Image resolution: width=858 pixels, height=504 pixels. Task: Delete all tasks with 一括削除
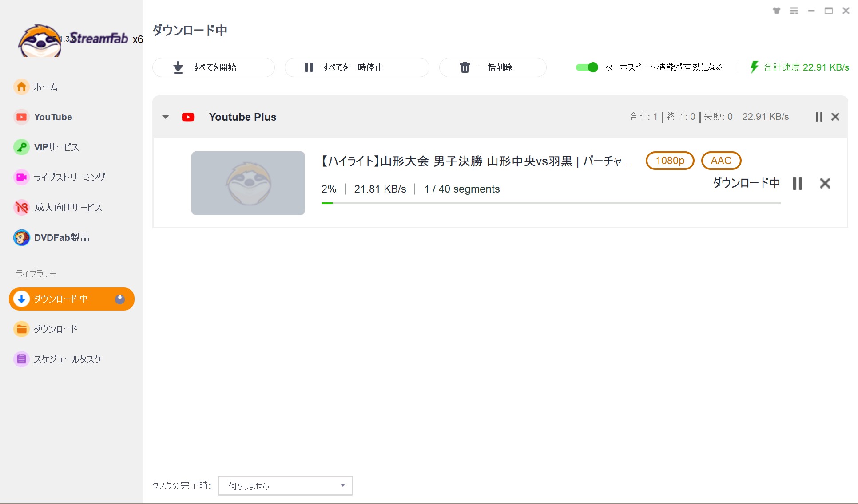click(x=493, y=67)
